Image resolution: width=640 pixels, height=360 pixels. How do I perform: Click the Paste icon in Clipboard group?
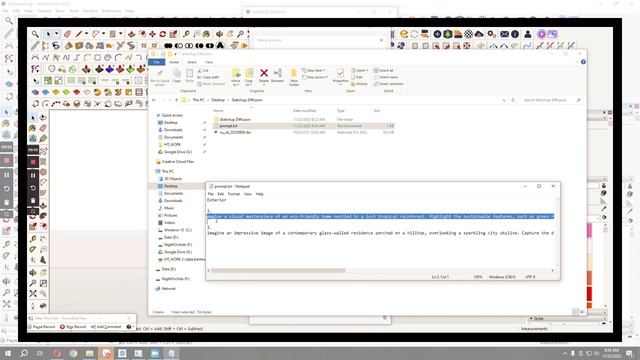(x=189, y=73)
